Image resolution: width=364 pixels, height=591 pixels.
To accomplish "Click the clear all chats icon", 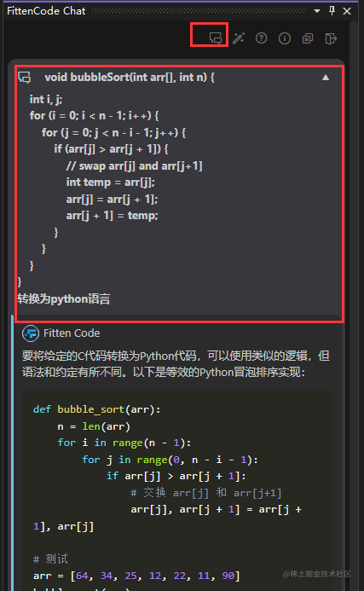I will tap(308, 38).
